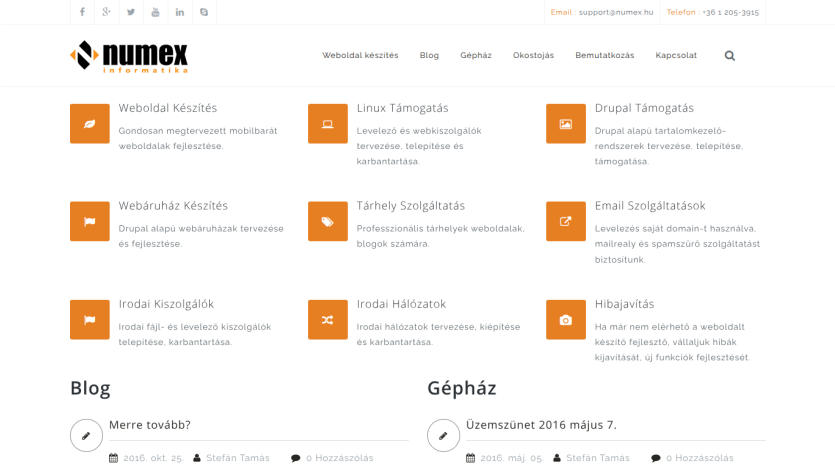Open the Drupal Támogatás service heading
This screenshot has height=469, width=835.
pos(644,108)
